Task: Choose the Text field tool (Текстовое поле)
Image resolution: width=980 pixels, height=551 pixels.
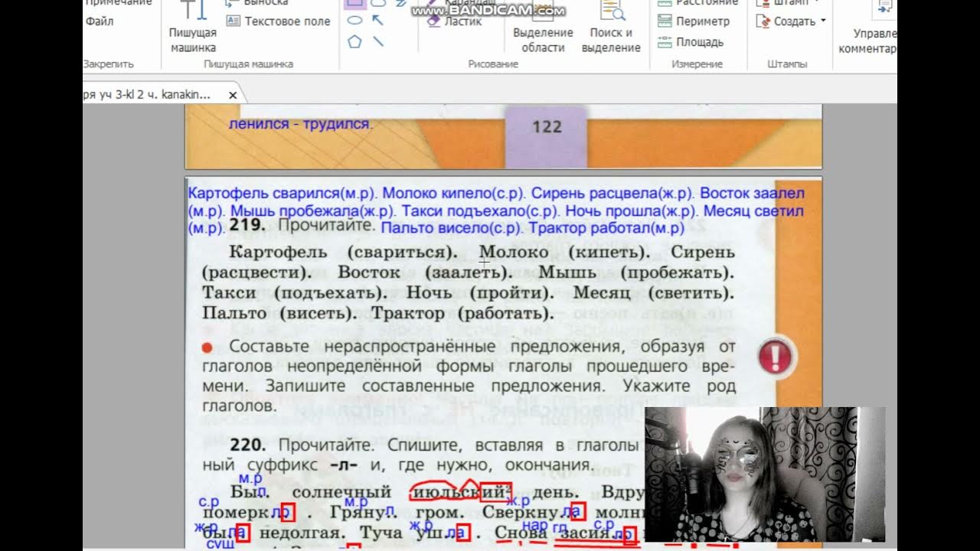Action: 278,21
